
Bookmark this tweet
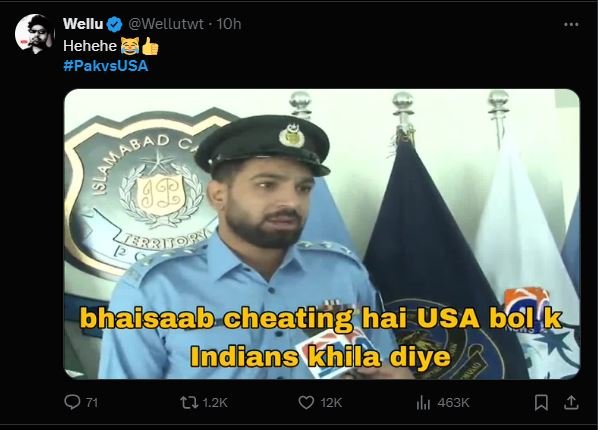click(541, 403)
